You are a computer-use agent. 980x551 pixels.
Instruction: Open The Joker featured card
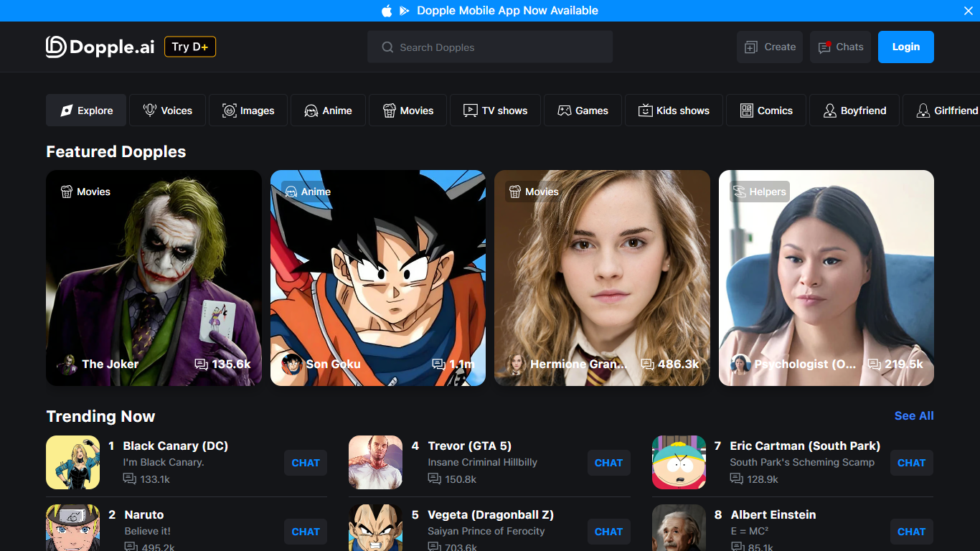[x=154, y=278]
